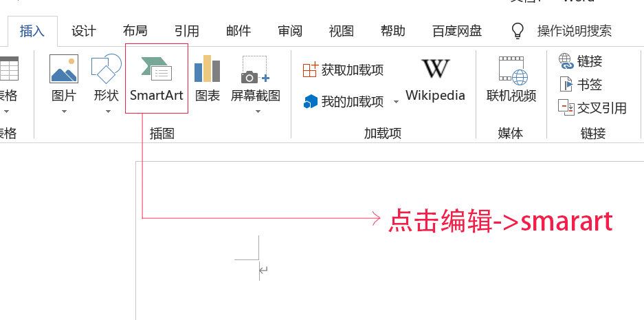Click the 书签 bookmark icon
This screenshot has width=644, height=320.
[566, 85]
